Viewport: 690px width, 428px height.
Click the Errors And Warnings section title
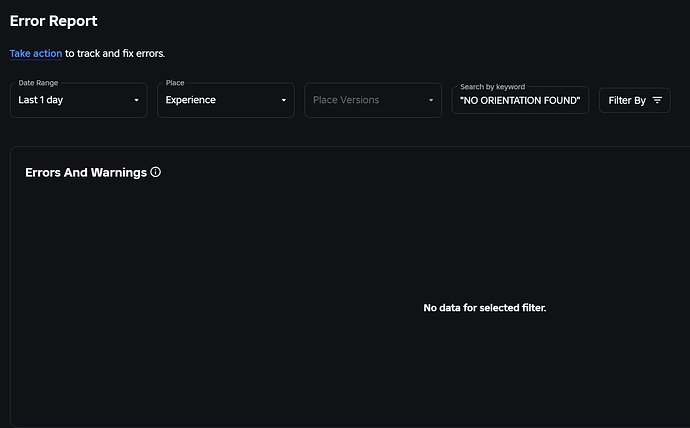click(86, 172)
